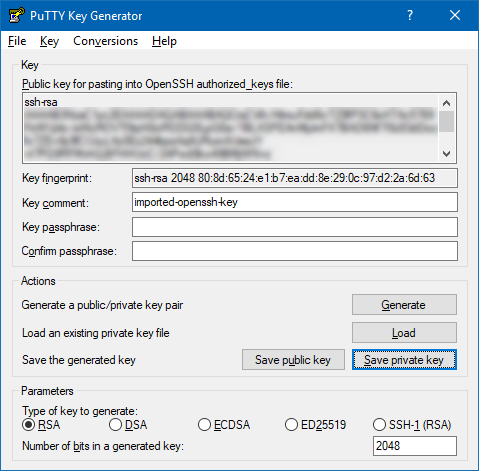Focus the Key passphrase field
This screenshot has height=472, width=479.
coord(295,227)
